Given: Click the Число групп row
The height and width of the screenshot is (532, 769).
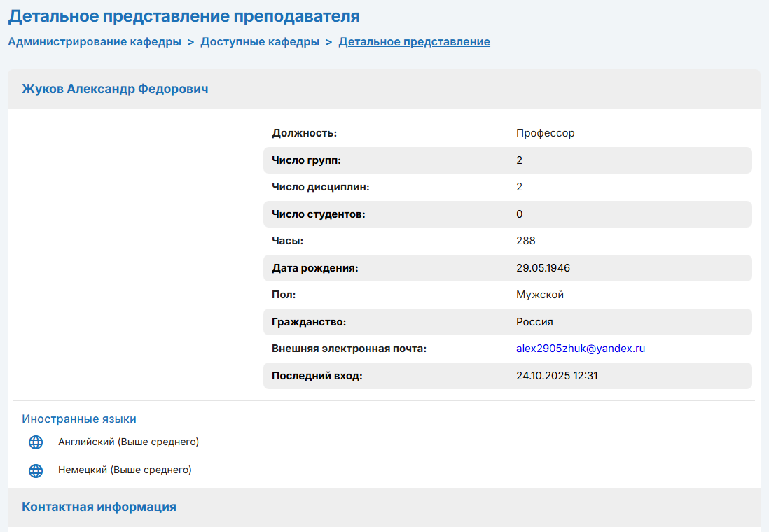Looking at the screenshot, I should pyautogui.click(x=508, y=160).
